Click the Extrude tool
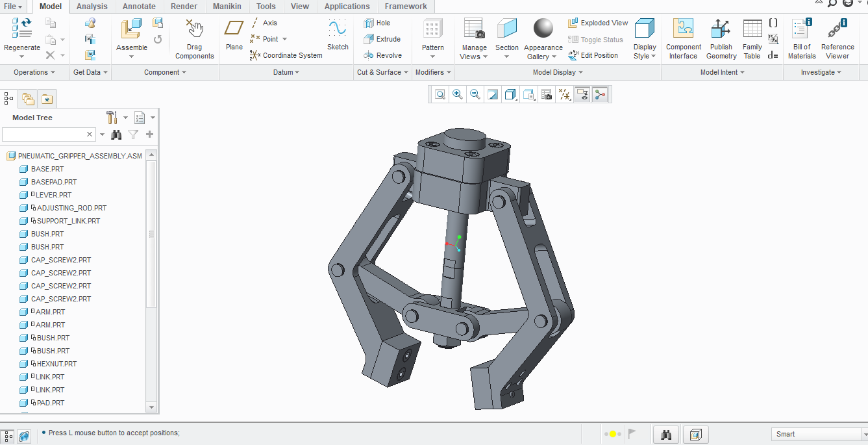The height and width of the screenshot is (445, 868). point(382,39)
